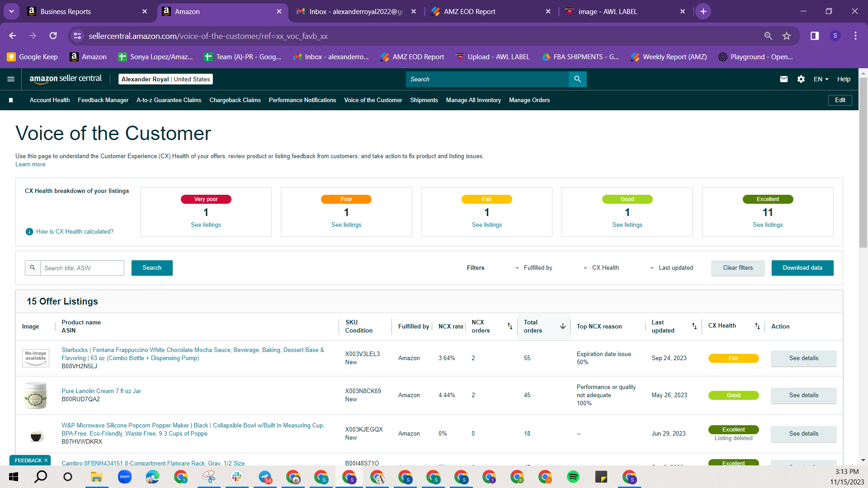The image size is (868, 488).
Task: Open Windows Start menu
Action: tap(14, 477)
